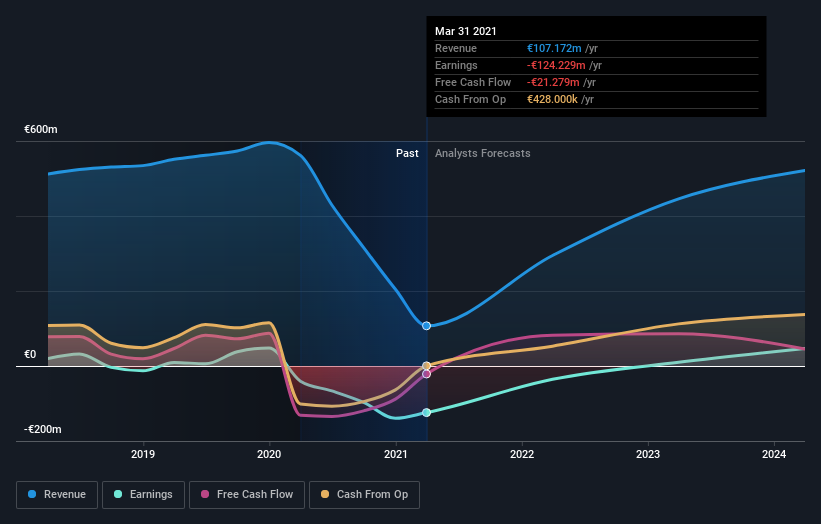Screen dimensions: 821x524
Task: Toggle the Free Cash Flow legend button
Action: 247,495
